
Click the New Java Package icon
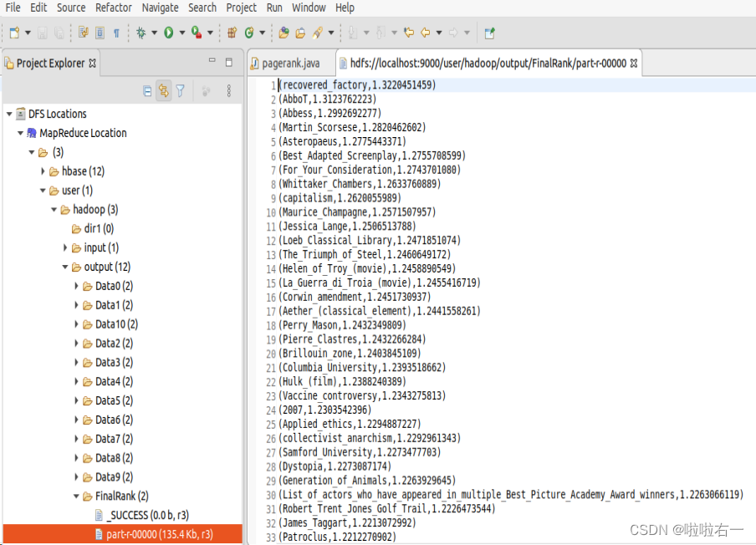coord(232,33)
